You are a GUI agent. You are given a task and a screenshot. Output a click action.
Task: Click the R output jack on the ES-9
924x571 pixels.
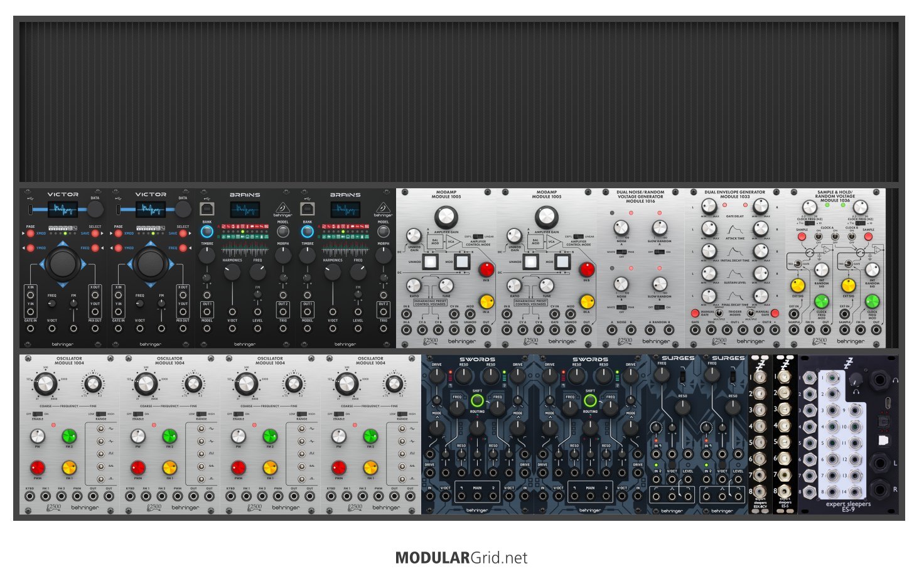click(879, 489)
